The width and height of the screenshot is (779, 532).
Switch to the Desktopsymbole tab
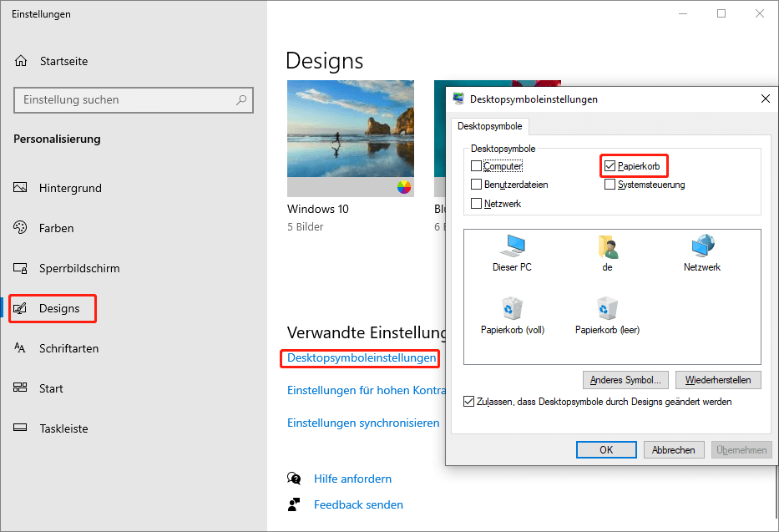(x=490, y=126)
